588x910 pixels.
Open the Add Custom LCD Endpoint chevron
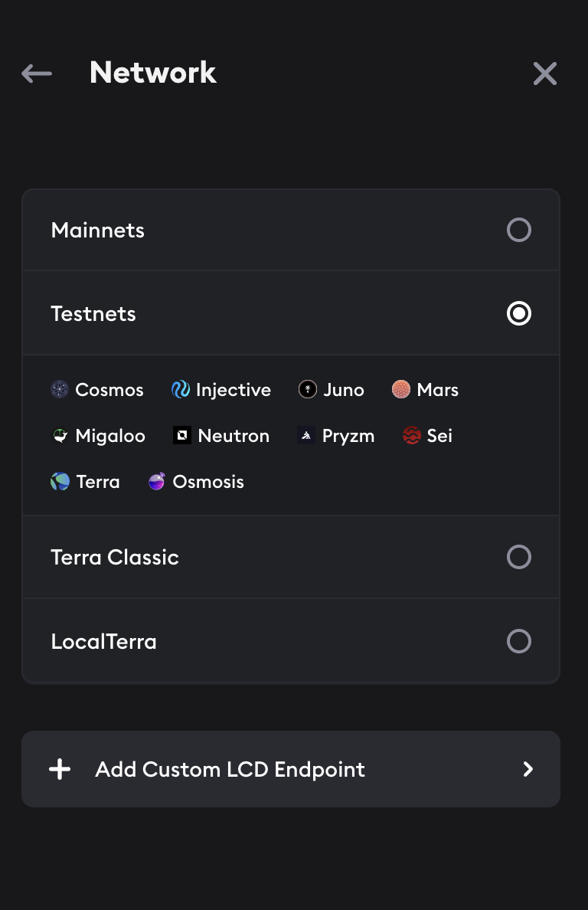pos(528,769)
